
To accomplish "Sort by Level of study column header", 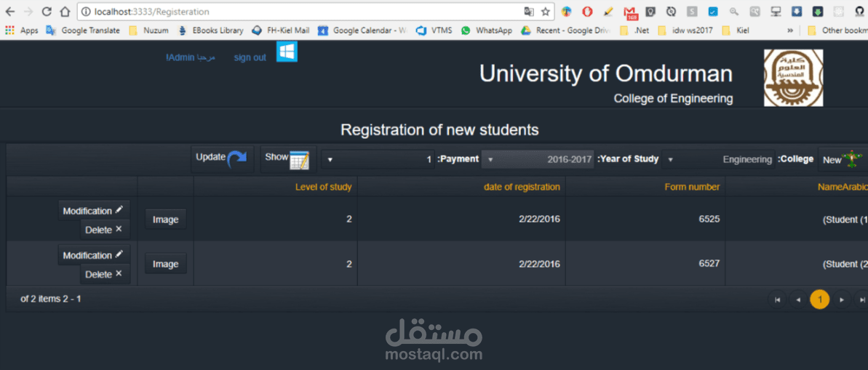I will click(x=323, y=187).
